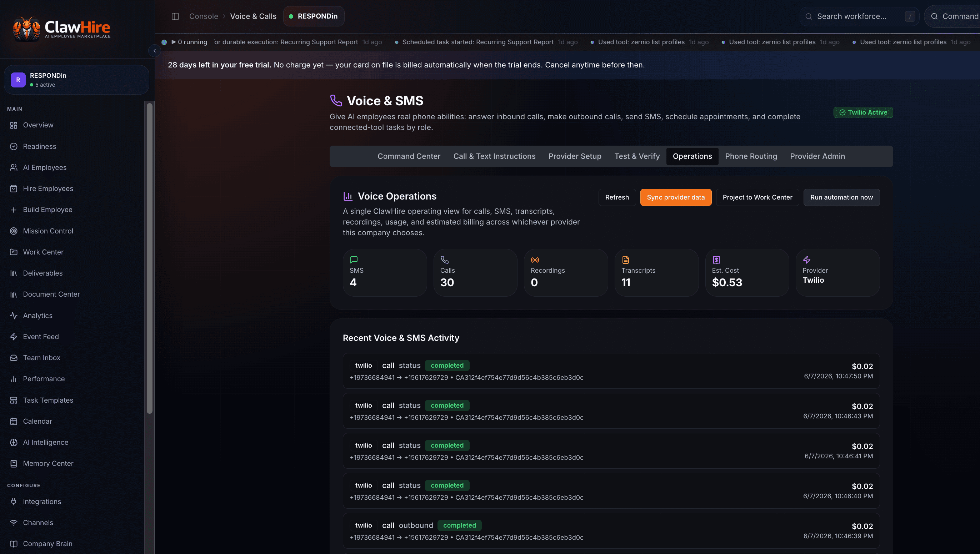
Task: Click the Scheduled task started ticker entry
Action: click(486, 42)
